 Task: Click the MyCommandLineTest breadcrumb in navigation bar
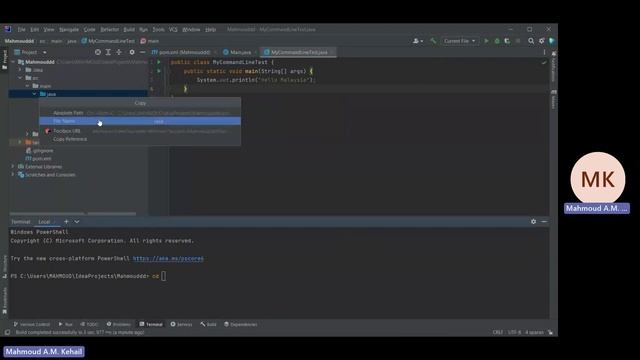tap(108, 41)
